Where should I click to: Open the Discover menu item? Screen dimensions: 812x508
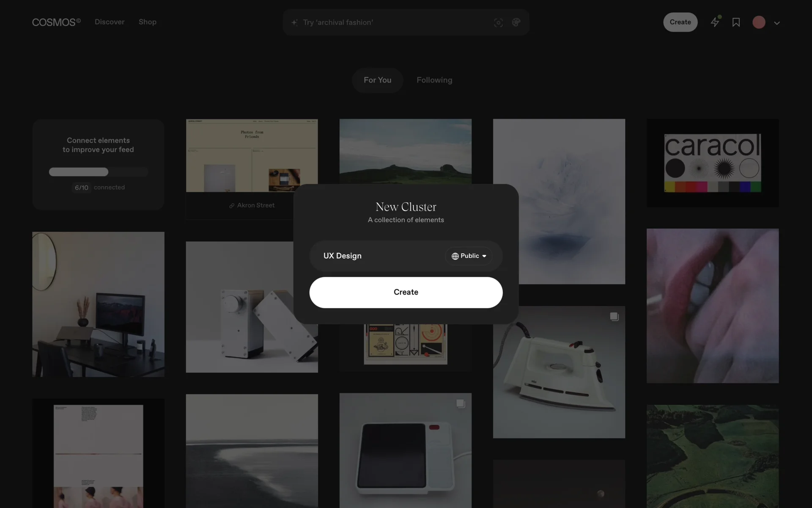click(110, 22)
